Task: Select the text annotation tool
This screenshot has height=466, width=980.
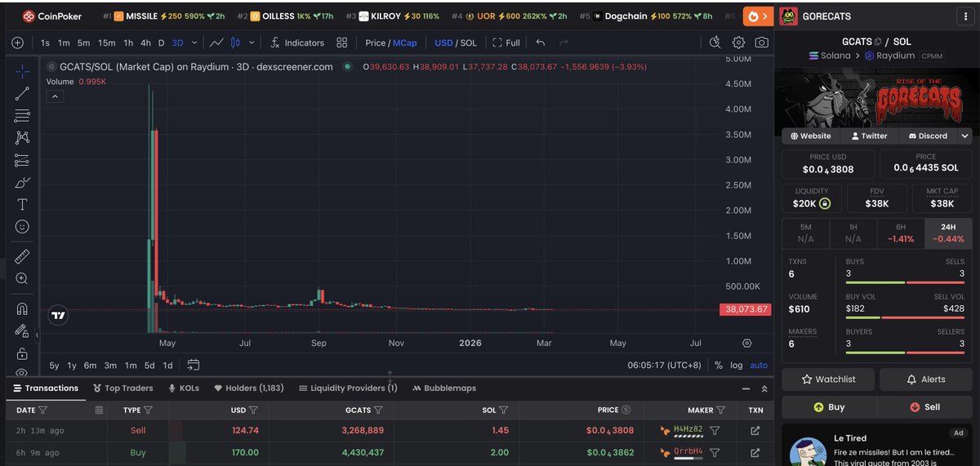Action: click(22, 204)
